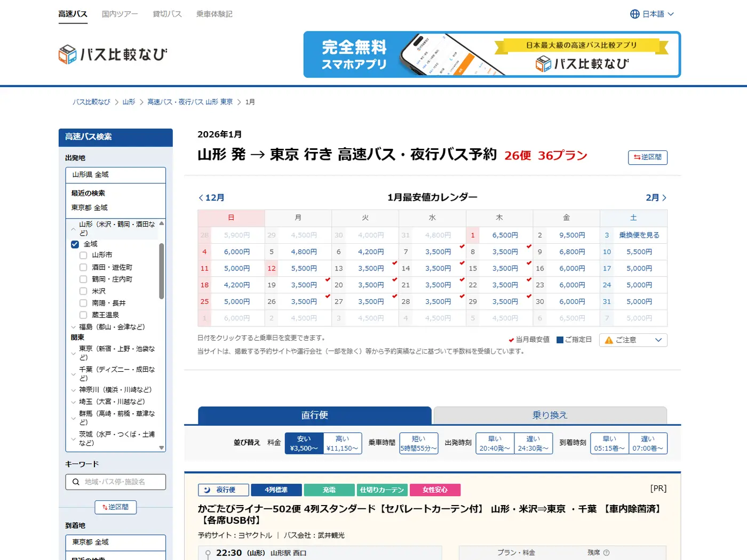The width and height of the screenshot is (747, 560).
Task: Open the 日本語 language dropdown
Action: 653,14
